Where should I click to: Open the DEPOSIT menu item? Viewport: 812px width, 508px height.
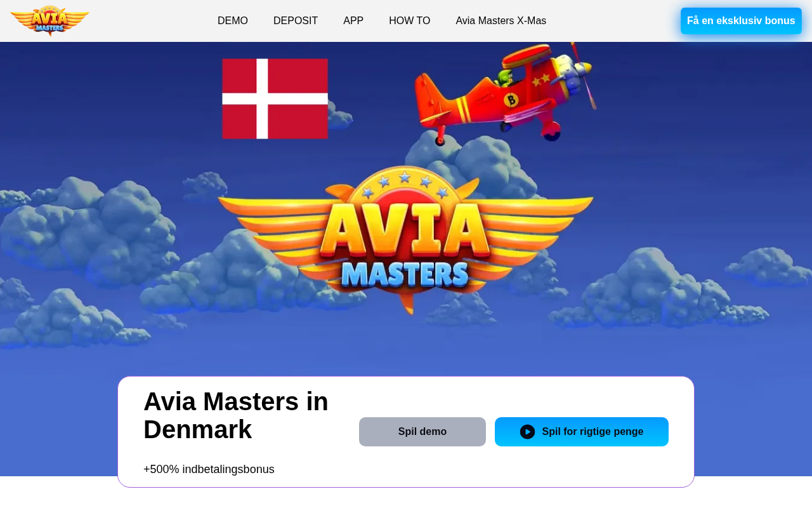click(296, 21)
